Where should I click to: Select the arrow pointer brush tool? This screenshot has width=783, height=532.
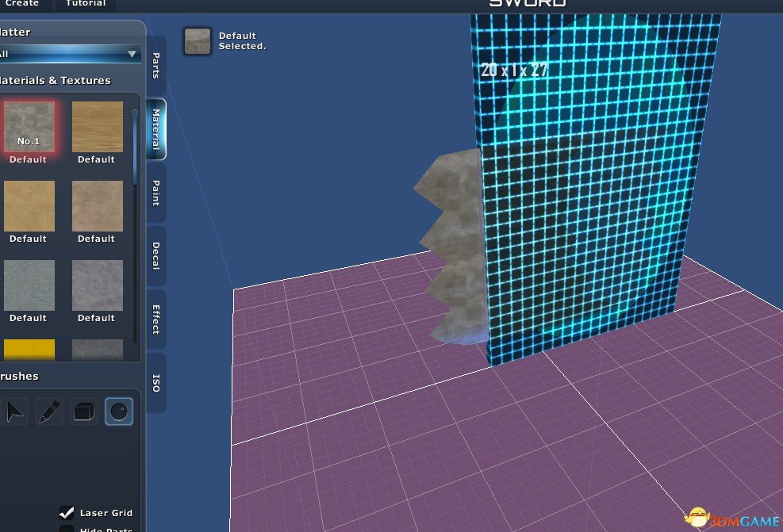pos(14,411)
